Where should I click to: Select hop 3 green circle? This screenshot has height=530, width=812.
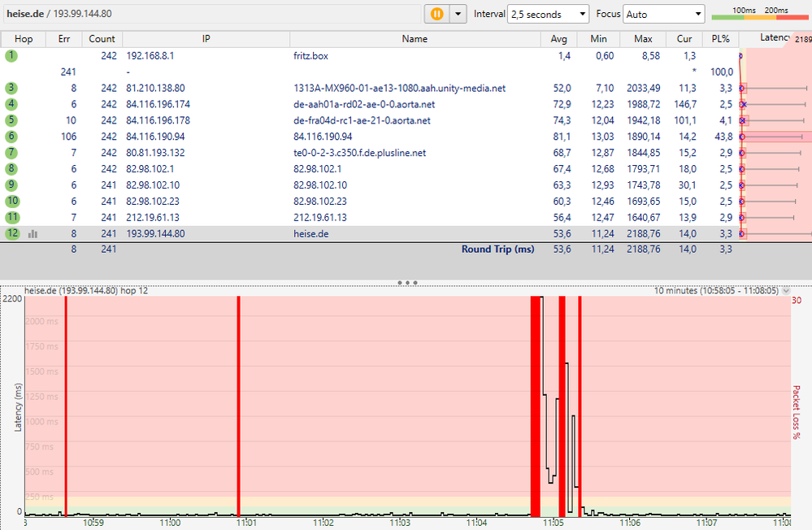(11, 88)
